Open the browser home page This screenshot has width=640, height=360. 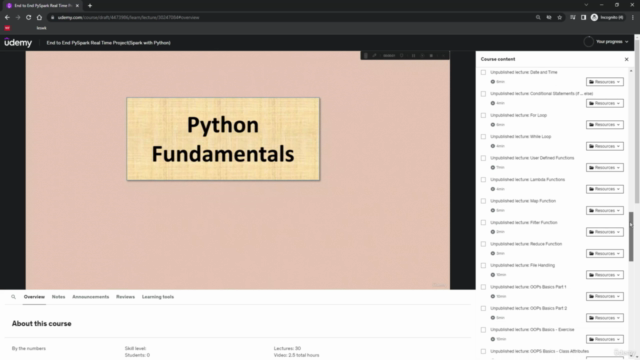39,18
